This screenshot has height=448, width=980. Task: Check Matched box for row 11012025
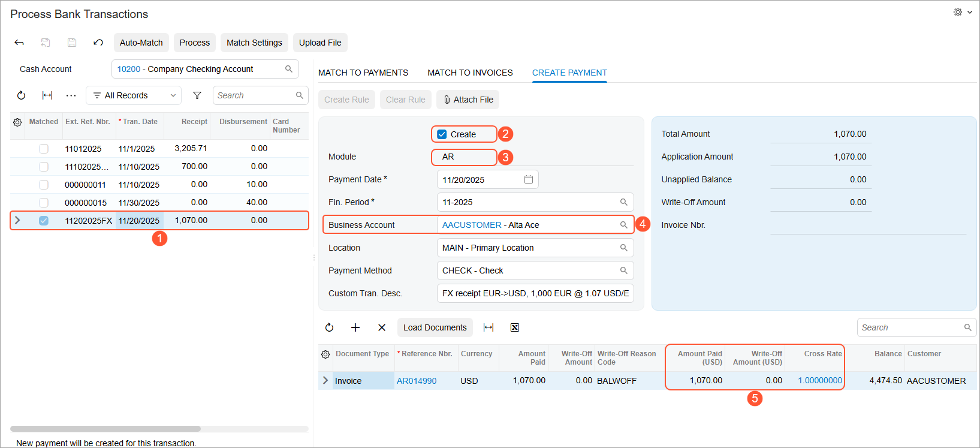(44, 149)
